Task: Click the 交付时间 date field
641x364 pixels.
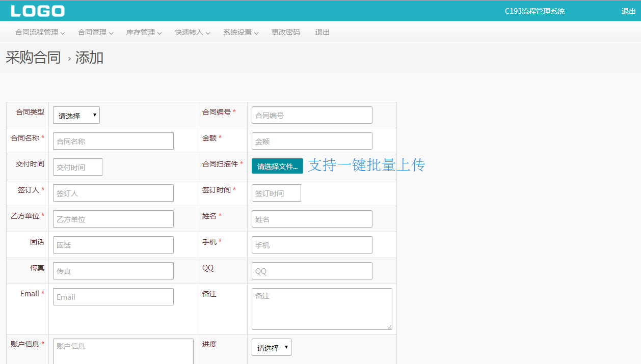Action: click(77, 167)
